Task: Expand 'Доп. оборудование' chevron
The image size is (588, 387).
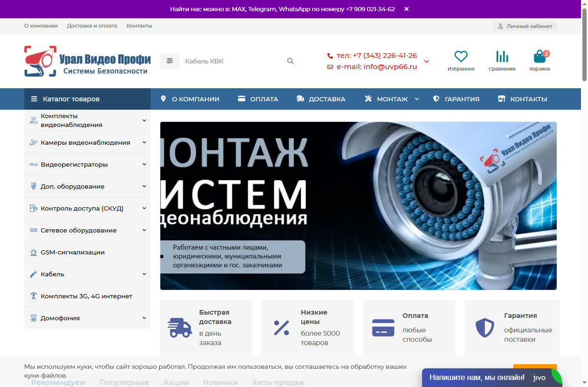Action: [x=144, y=186]
